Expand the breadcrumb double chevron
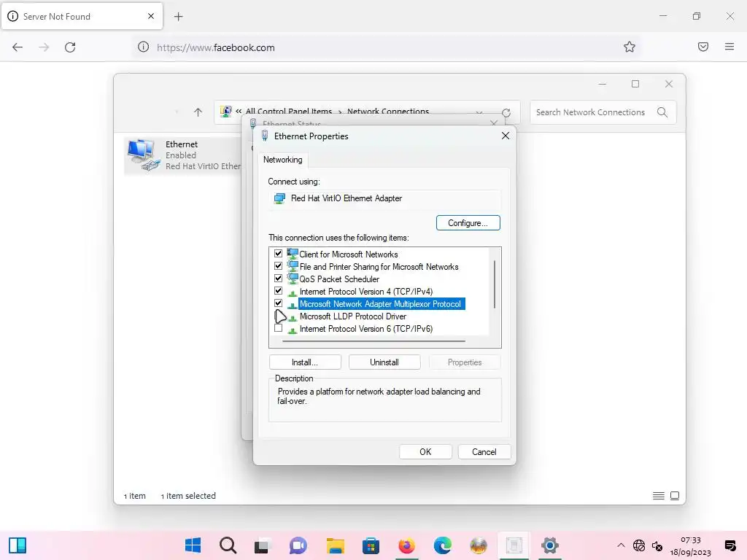This screenshot has width=747, height=560. pyautogui.click(x=239, y=112)
